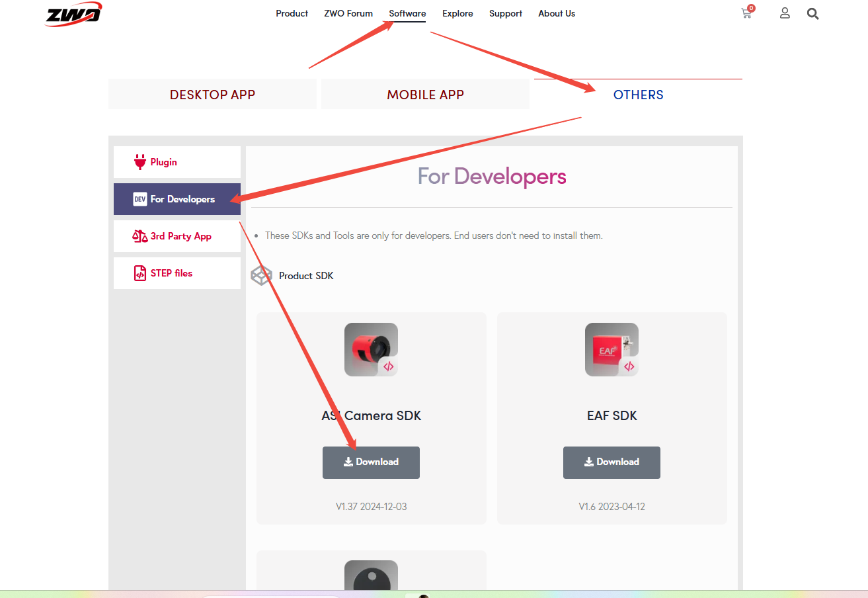
Task: Select For Developers in the sidebar
Action: pyautogui.click(x=177, y=199)
